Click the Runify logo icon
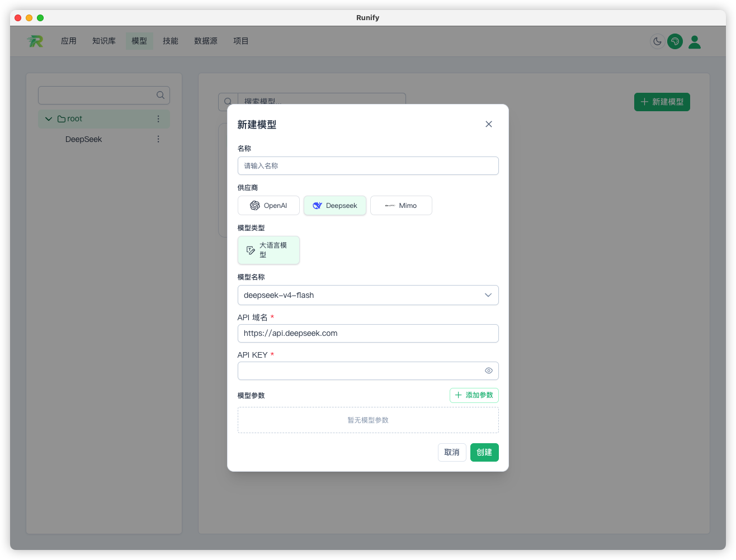 click(x=35, y=41)
